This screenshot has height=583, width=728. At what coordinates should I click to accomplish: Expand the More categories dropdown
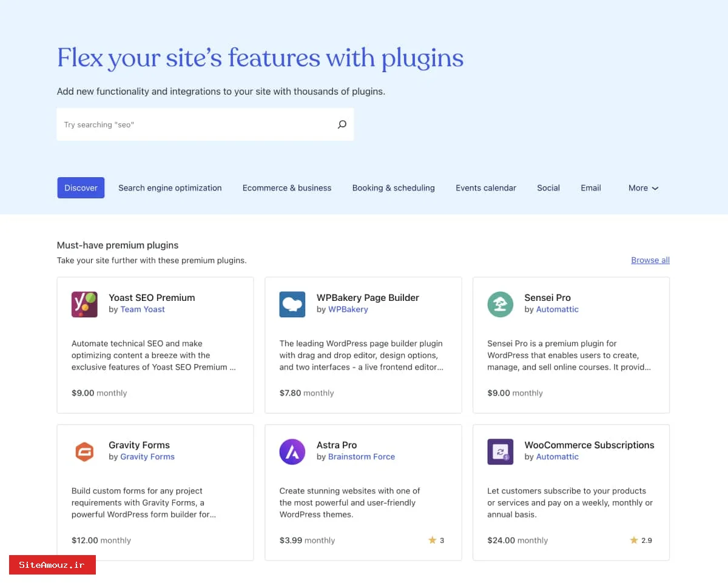643,188
